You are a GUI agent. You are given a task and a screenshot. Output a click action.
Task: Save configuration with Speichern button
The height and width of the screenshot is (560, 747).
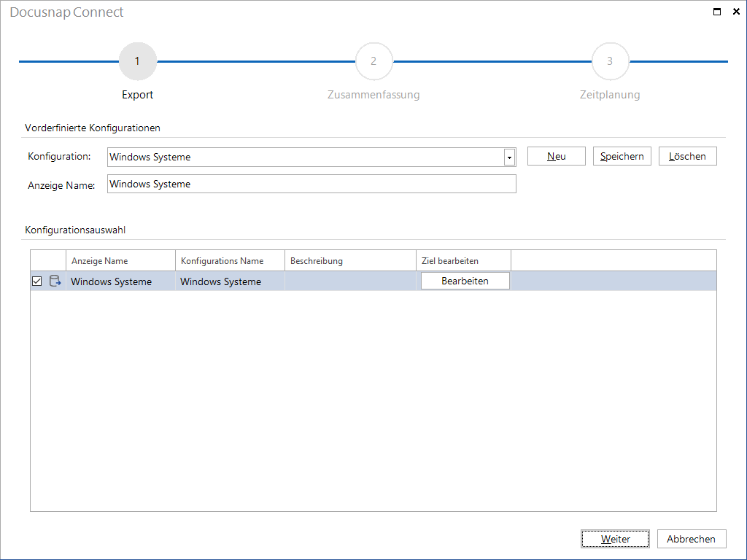point(622,156)
